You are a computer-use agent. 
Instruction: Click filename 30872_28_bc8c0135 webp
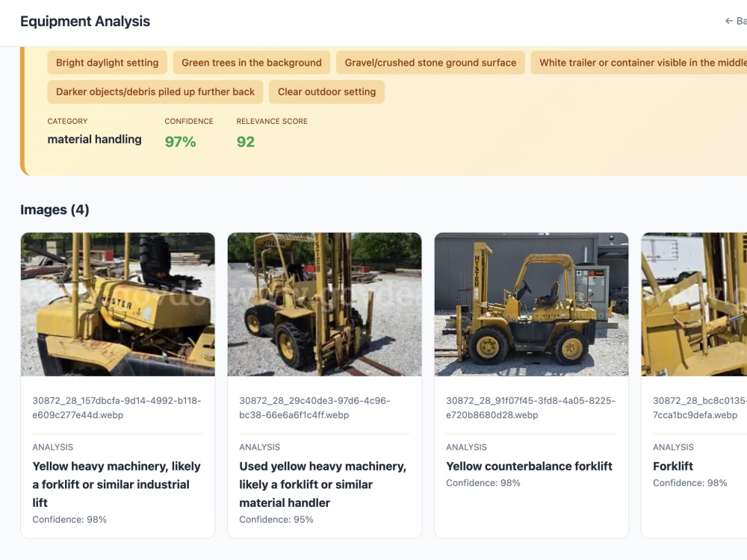(699, 408)
